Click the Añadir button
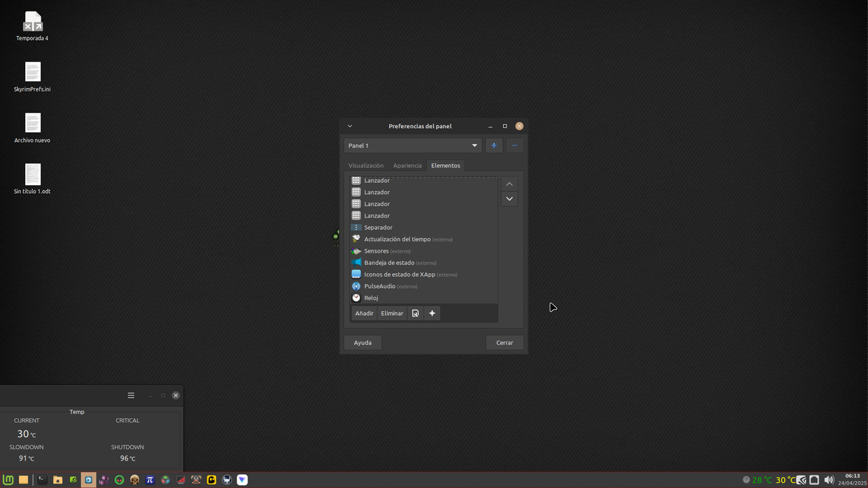The image size is (868, 488). tap(364, 313)
